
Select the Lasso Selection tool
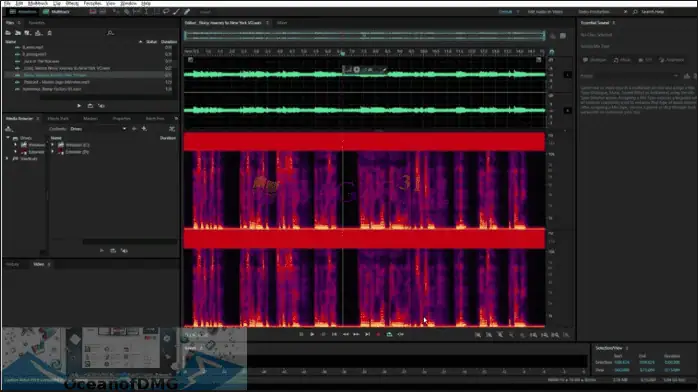click(166, 12)
